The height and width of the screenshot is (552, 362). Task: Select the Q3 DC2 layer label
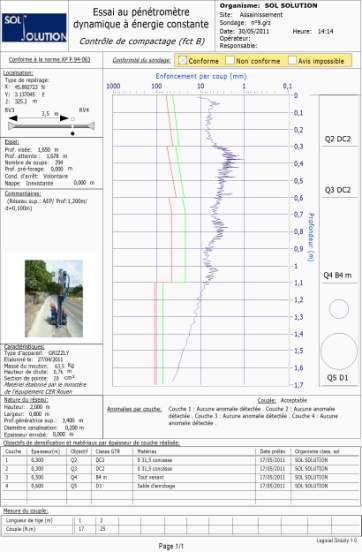(x=338, y=190)
